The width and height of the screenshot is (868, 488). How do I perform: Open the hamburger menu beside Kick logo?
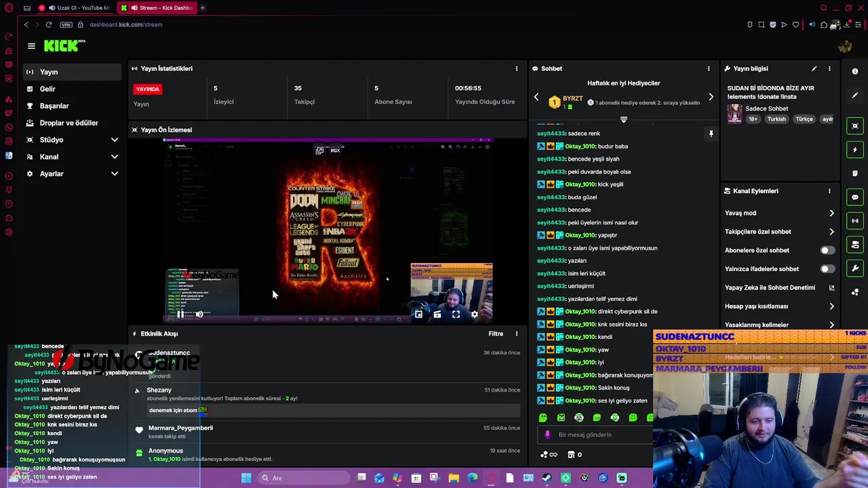click(x=31, y=46)
